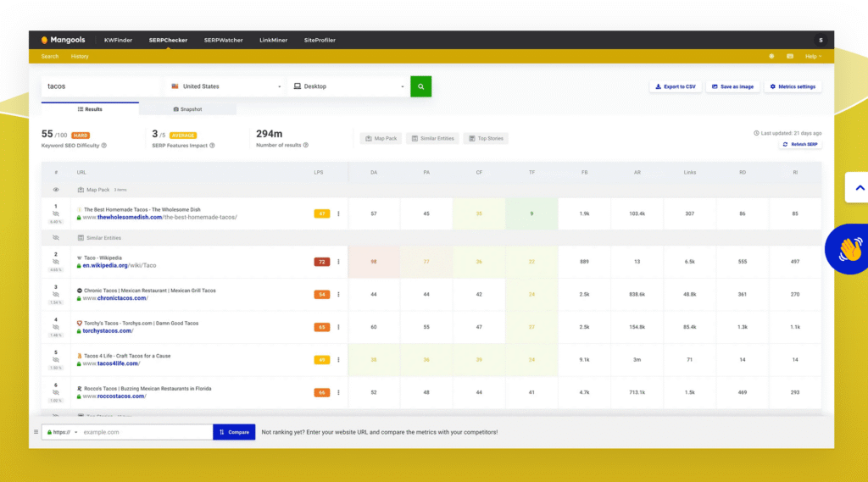Open the https:// protocol dropdown

click(62, 432)
